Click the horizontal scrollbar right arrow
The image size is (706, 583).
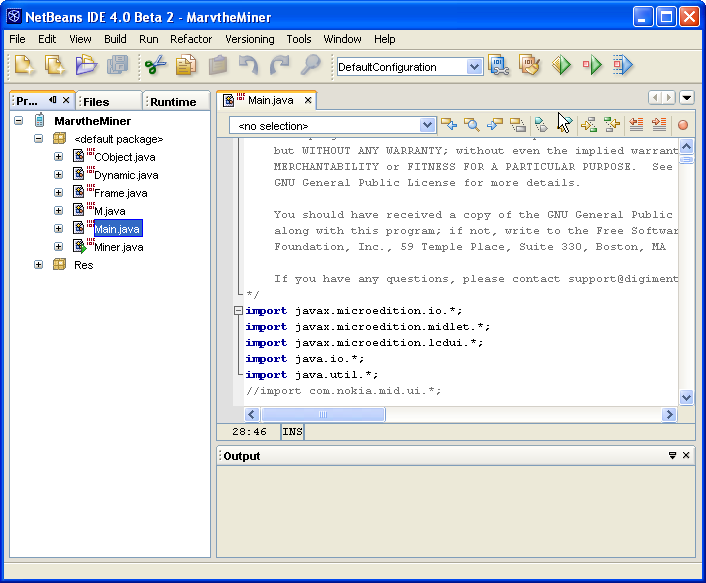click(x=669, y=414)
